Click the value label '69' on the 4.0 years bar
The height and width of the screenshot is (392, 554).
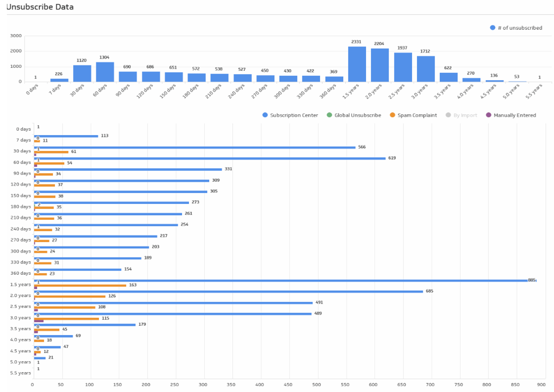pyautogui.click(x=78, y=335)
